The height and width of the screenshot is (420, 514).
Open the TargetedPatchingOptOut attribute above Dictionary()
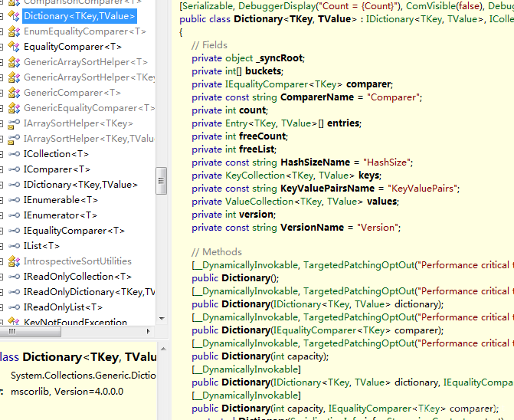pyautogui.click(x=359, y=265)
